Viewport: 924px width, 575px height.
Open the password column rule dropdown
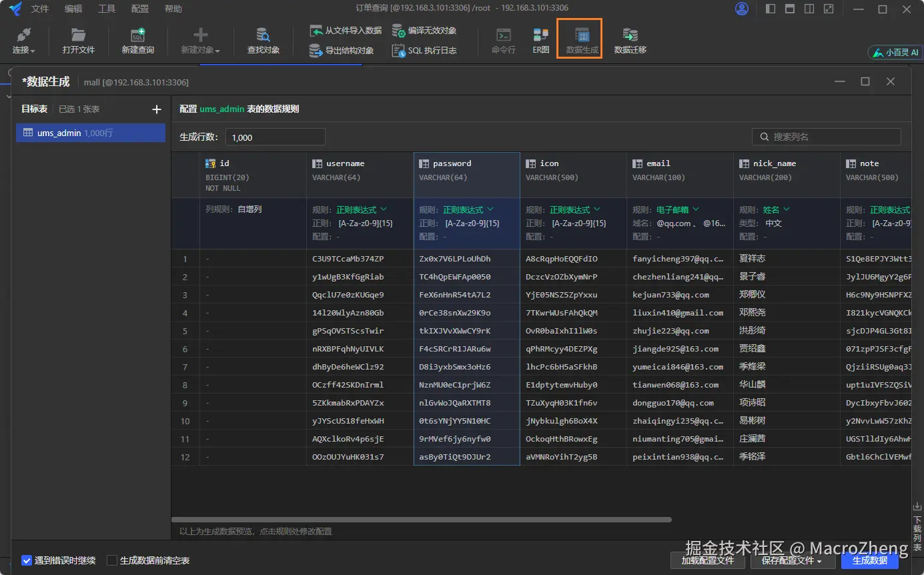point(468,209)
